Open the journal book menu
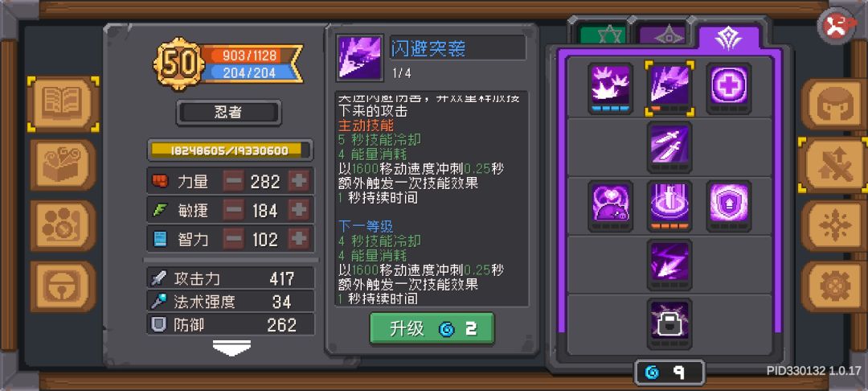 click(63, 104)
